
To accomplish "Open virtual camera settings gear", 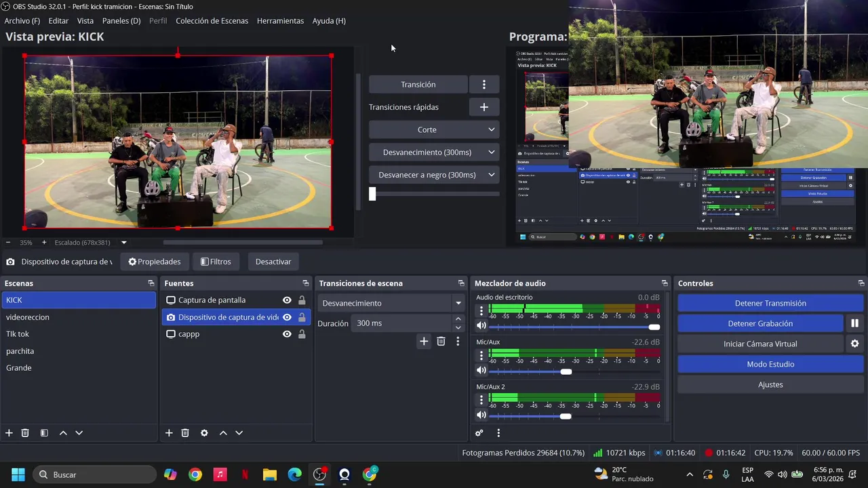I will [855, 344].
